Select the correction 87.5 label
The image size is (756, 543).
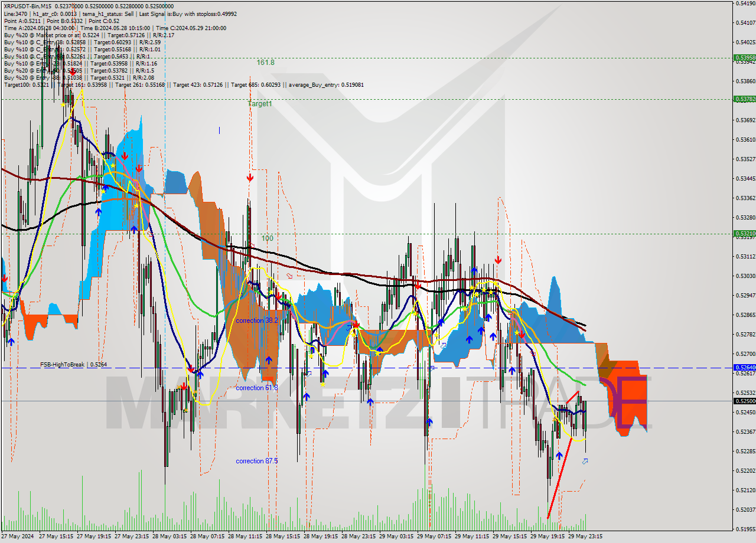click(256, 461)
